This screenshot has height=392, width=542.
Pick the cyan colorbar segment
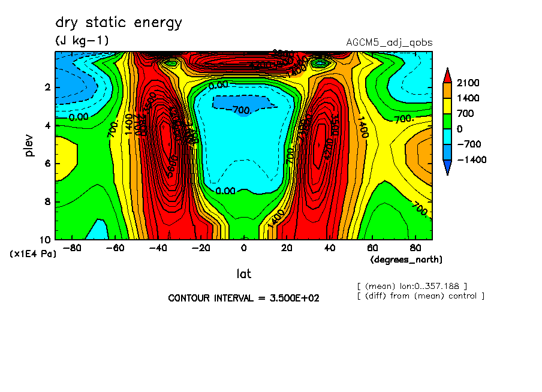pos(447,137)
